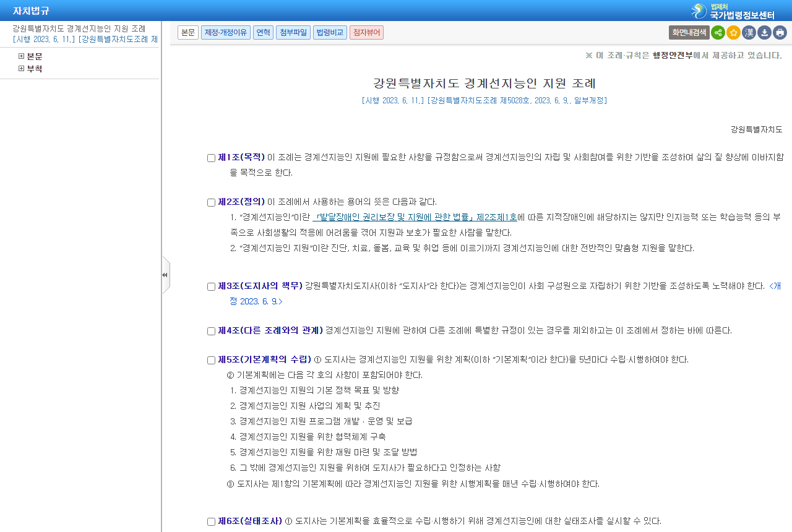Click the 제3조(도지사의 책무) article heading
Viewport: 792px width, 532px height.
[x=260, y=286]
